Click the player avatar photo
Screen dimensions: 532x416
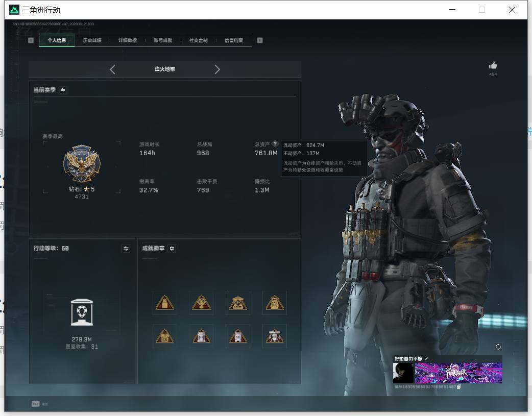403,373
